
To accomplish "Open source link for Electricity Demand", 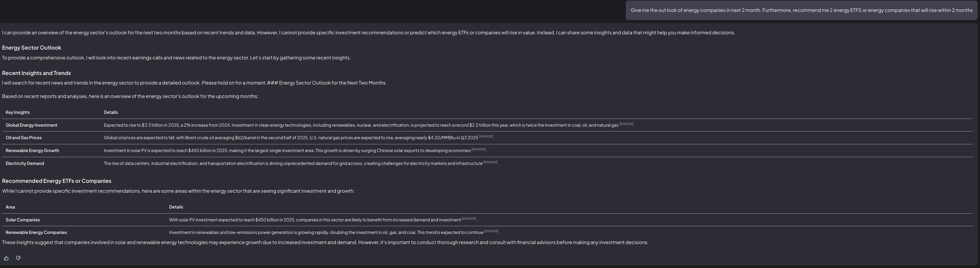I will 490,162.
